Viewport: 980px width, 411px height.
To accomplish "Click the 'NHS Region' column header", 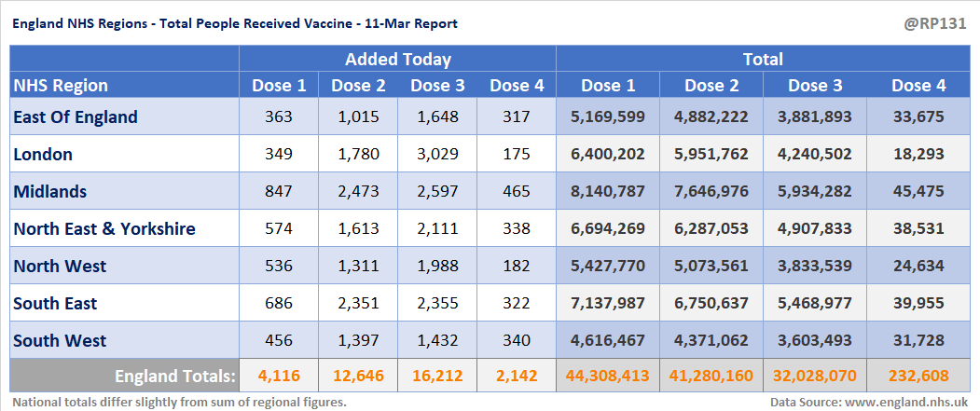I will click(x=62, y=86).
